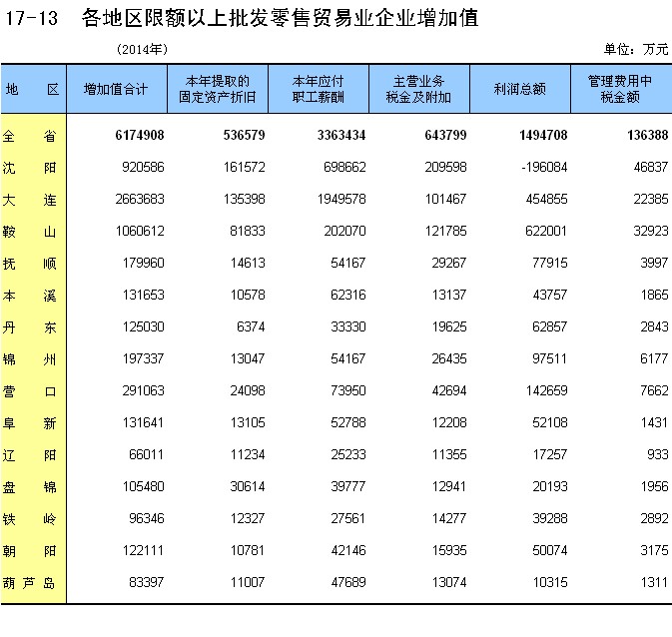Click the (2014年) year label
672x637 pixels.
point(141,49)
